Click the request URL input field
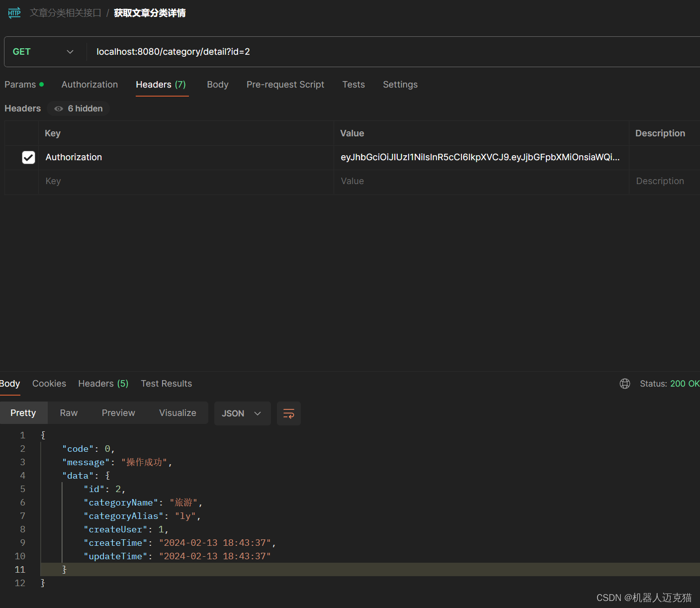 (393, 52)
